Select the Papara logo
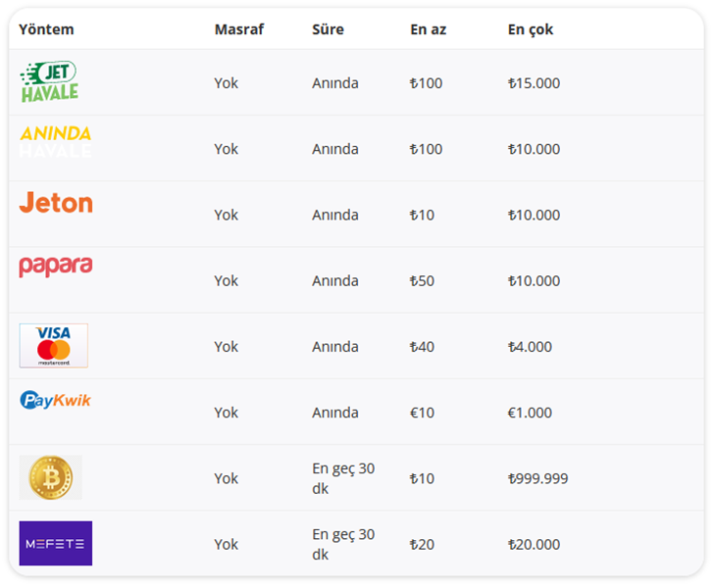The width and height of the screenshot is (714, 588). [x=56, y=267]
